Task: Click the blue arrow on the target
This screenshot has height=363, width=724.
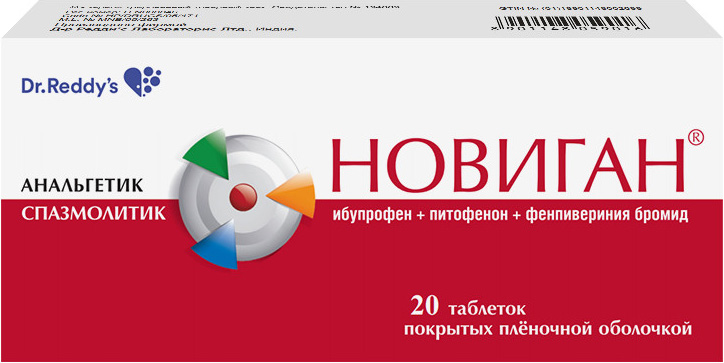Action: [x=216, y=245]
